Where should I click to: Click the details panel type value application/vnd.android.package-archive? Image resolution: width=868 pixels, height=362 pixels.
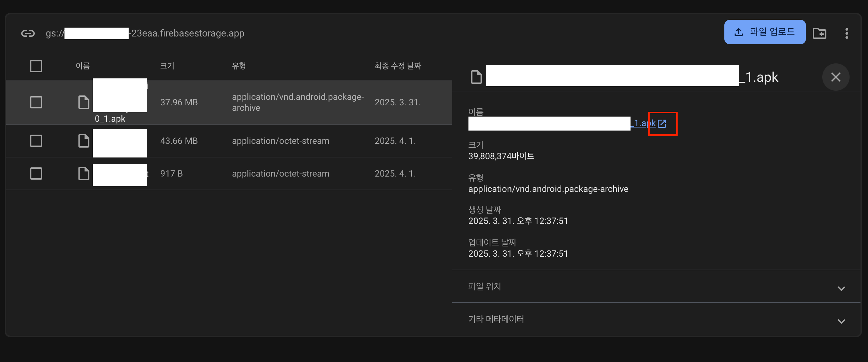tap(548, 189)
